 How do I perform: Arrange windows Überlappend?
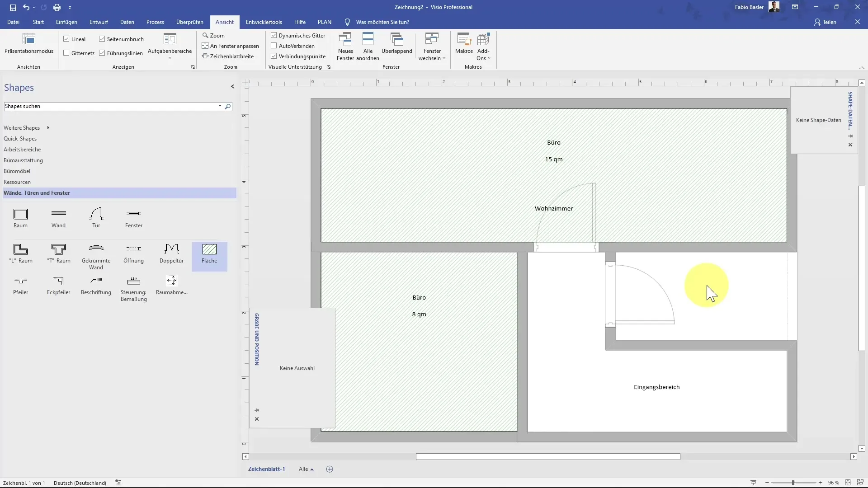pyautogui.click(x=397, y=44)
